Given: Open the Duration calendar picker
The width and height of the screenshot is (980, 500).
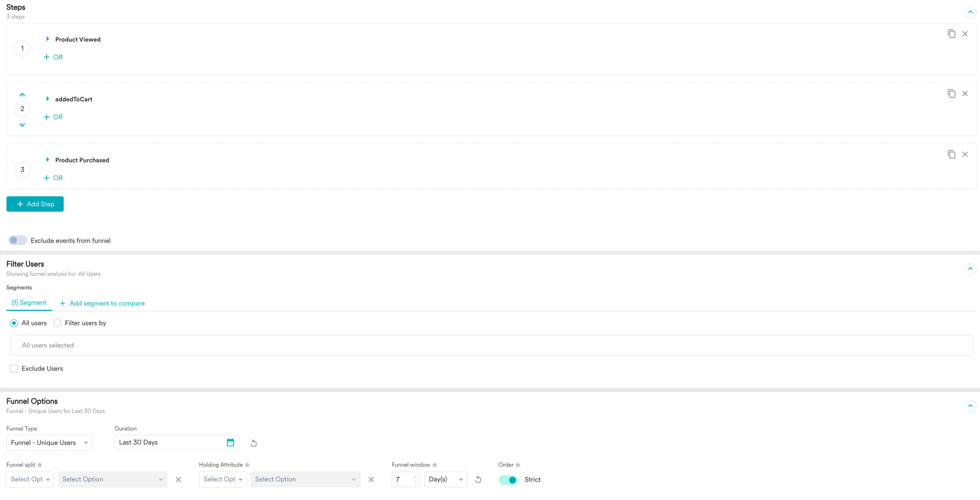Looking at the screenshot, I should (x=230, y=442).
